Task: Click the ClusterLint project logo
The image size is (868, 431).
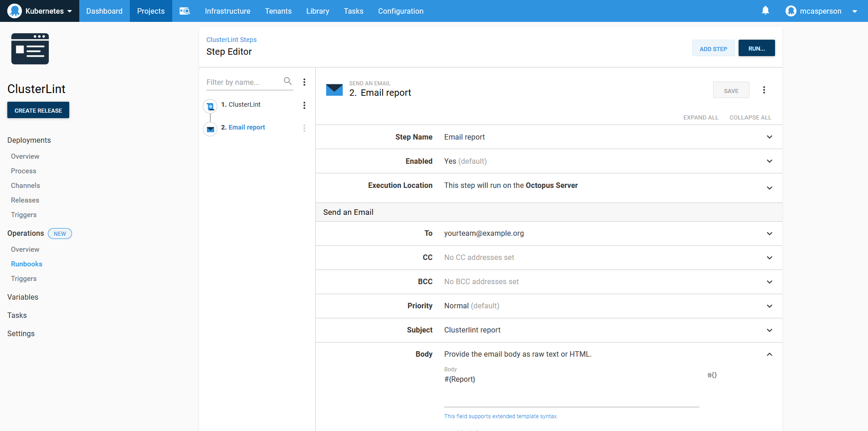Action: [30, 49]
